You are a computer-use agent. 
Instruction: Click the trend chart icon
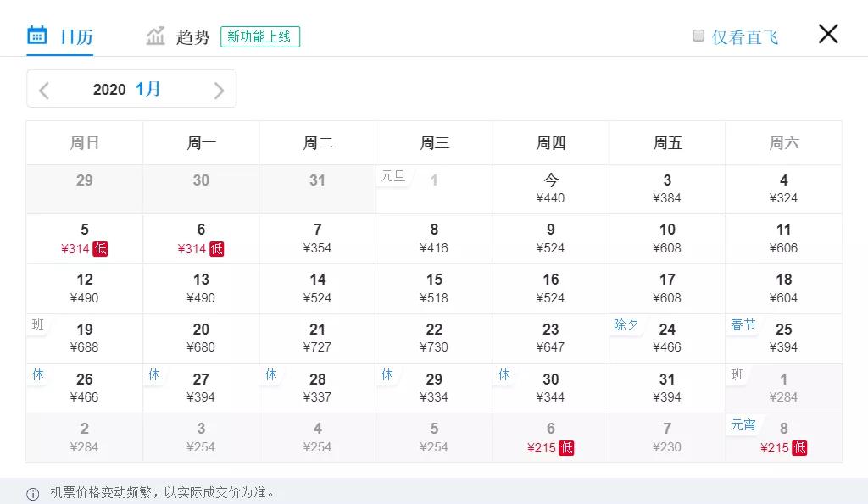155,36
